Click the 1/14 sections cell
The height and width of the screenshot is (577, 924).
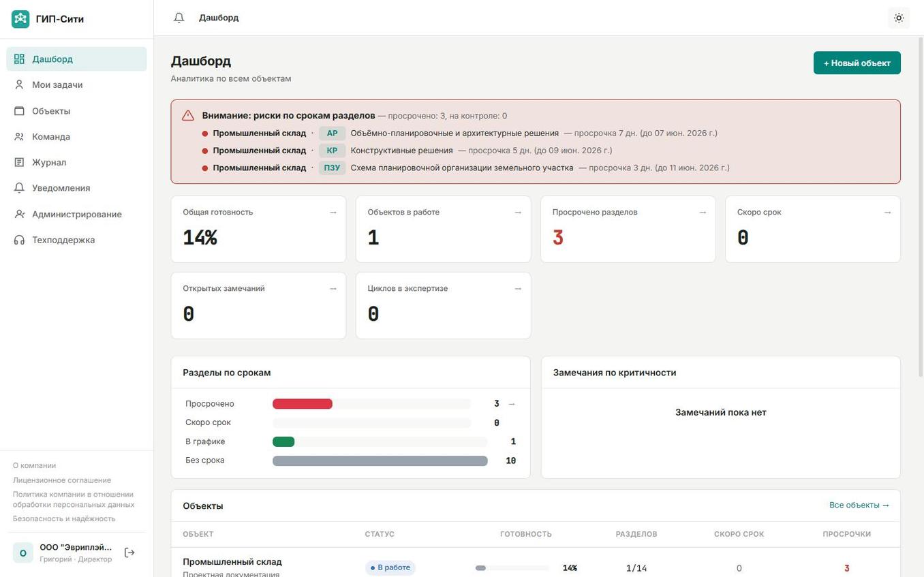tap(636, 568)
